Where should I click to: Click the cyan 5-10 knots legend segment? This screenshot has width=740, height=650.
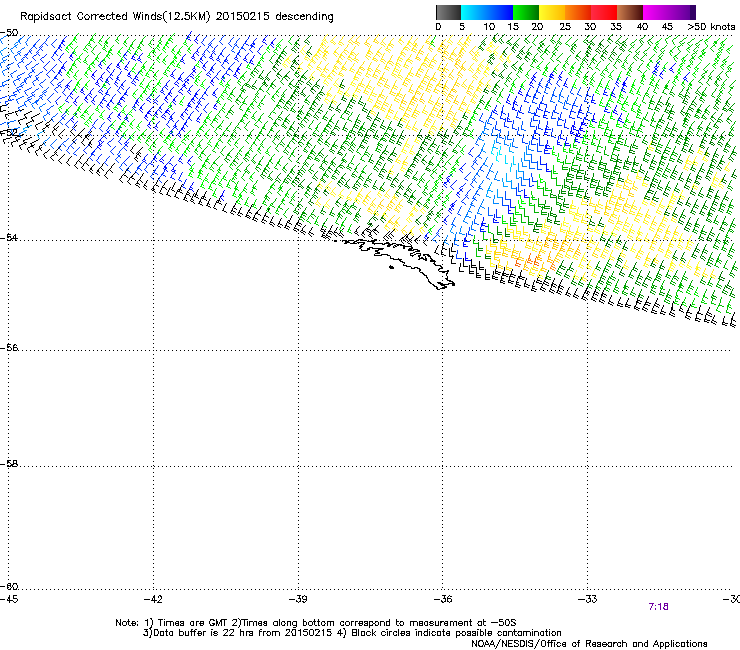(474, 12)
